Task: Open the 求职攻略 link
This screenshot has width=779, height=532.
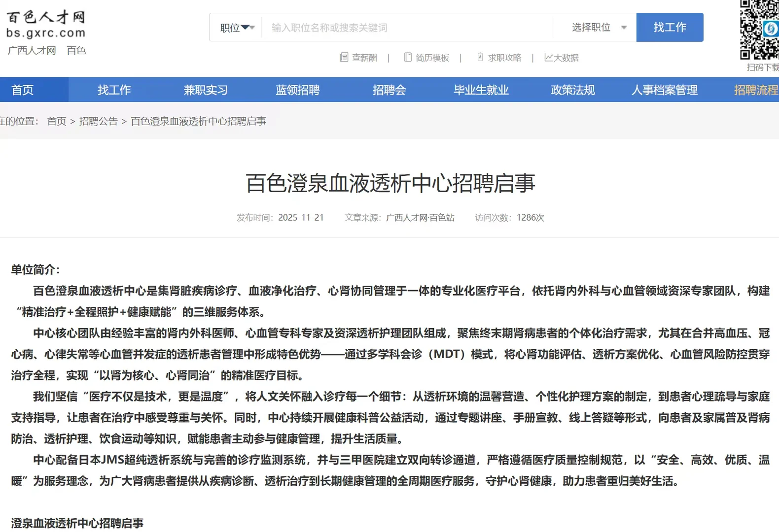Action: (x=504, y=58)
